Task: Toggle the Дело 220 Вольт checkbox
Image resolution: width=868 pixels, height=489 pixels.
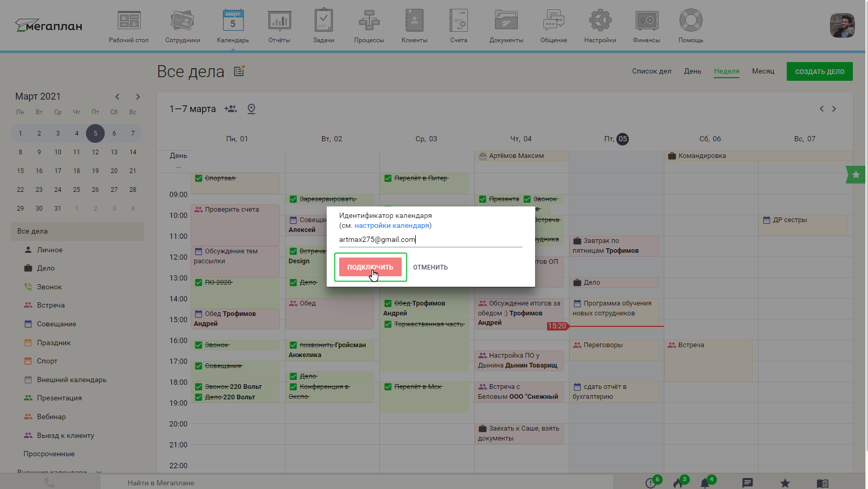Action: point(199,397)
